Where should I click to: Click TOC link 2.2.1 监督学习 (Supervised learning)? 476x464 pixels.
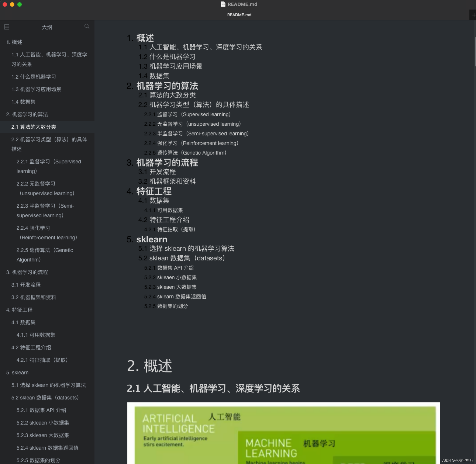pyautogui.click(x=187, y=115)
